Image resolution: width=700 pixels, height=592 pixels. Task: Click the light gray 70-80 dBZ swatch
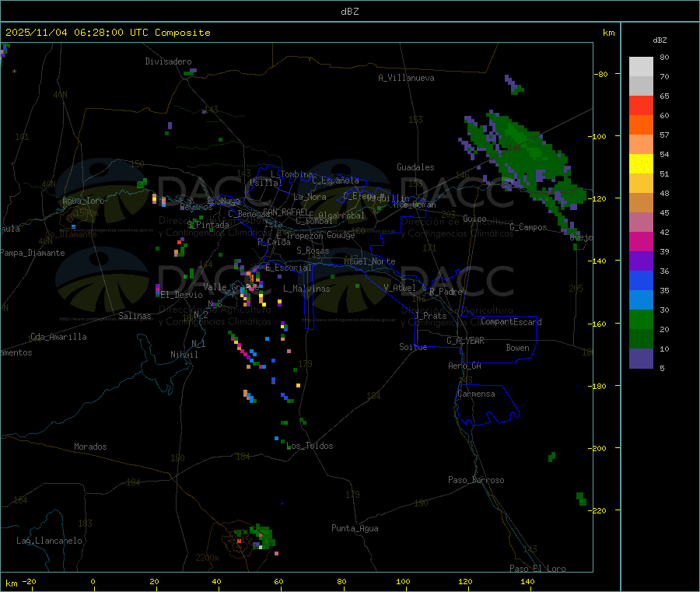641,67
